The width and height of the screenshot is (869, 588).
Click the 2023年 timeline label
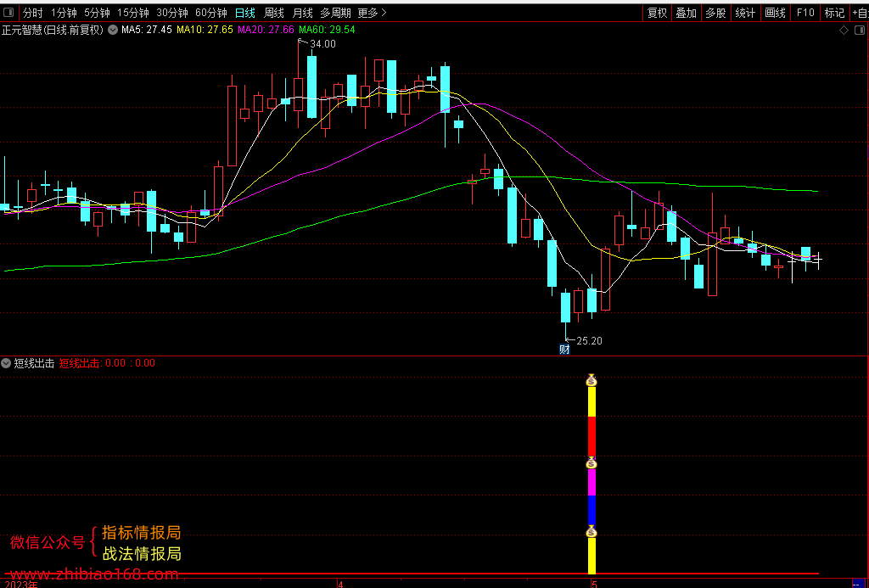click(x=21, y=584)
